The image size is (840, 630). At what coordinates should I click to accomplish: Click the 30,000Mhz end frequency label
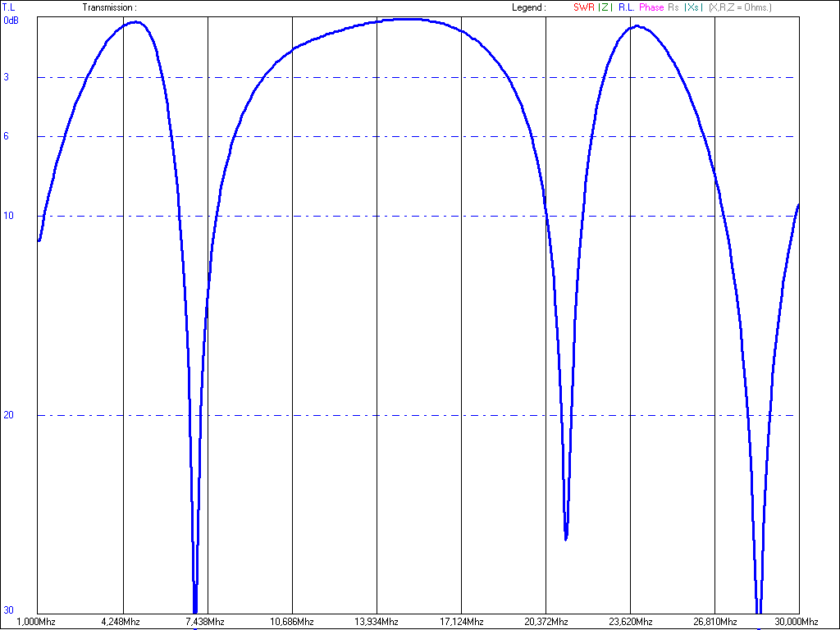pos(798,621)
